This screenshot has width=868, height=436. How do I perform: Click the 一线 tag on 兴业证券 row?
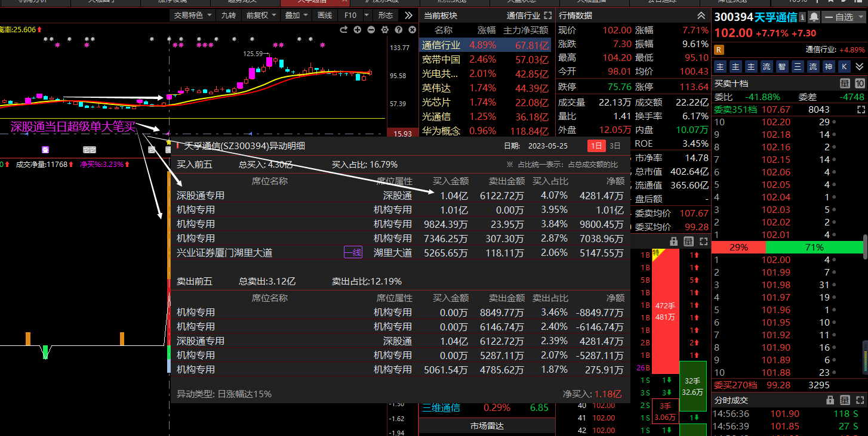click(353, 252)
